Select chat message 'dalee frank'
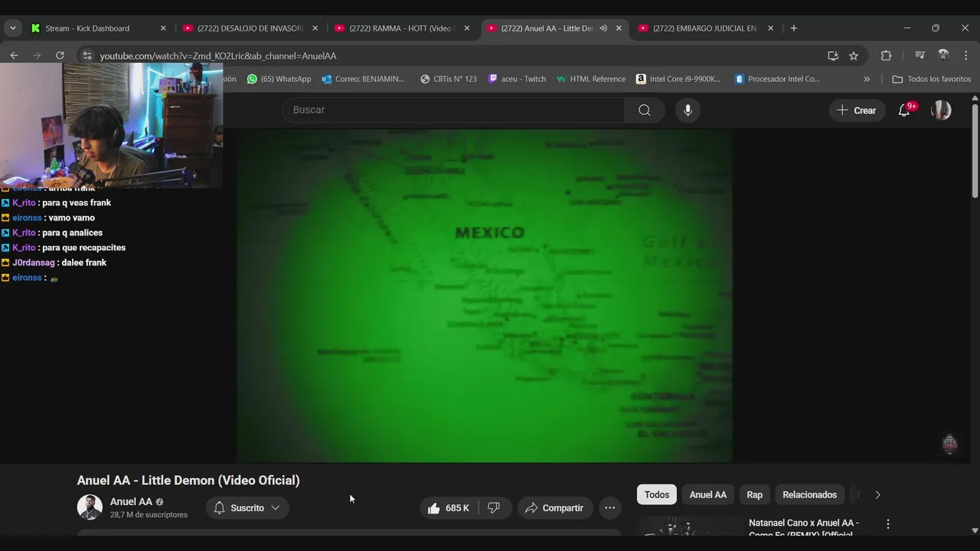980x551 pixels. (x=83, y=262)
